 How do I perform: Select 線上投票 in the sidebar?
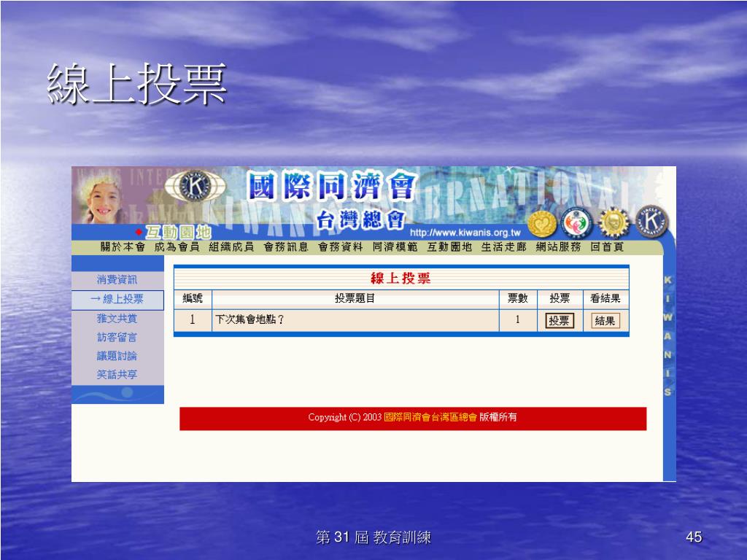[117, 299]
